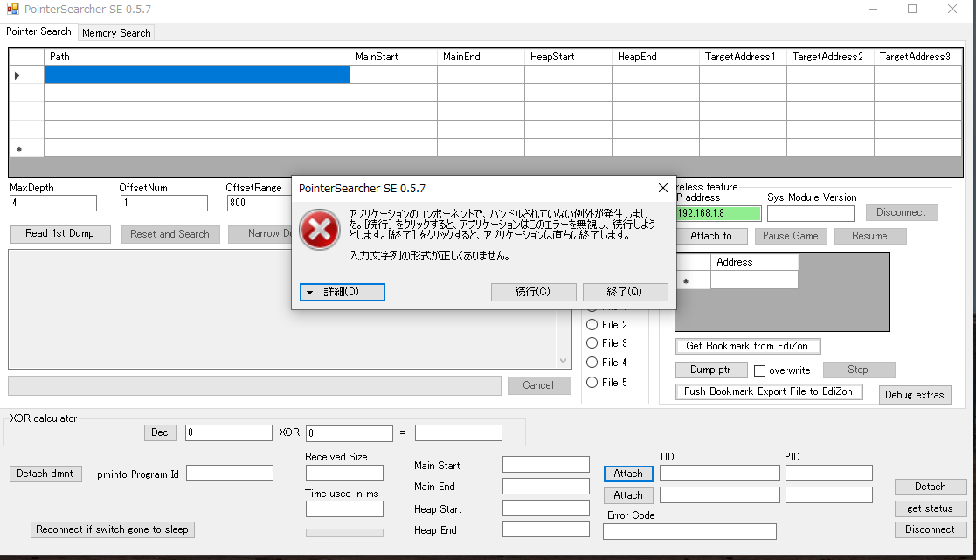Click the Dump ptr button
The width and height of the screenshot is (976, 560).
711,370
